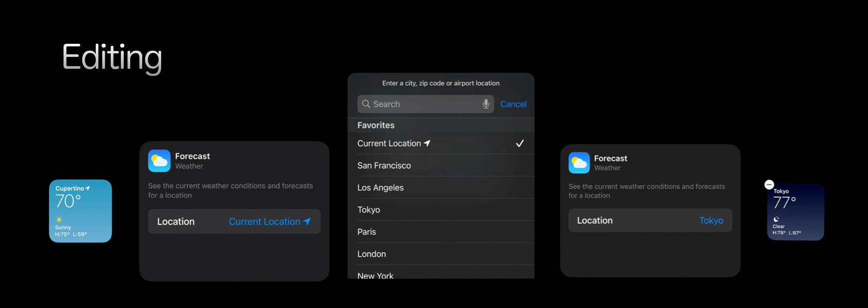Click the moon icon in the Tokyo widget

coord(776,219)
